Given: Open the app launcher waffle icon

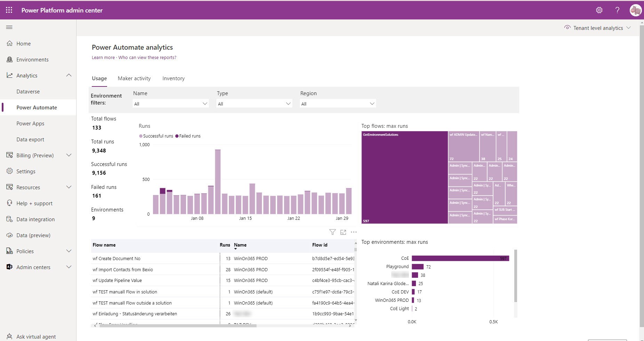Looking at the screenshot, I should pos(9,10).
